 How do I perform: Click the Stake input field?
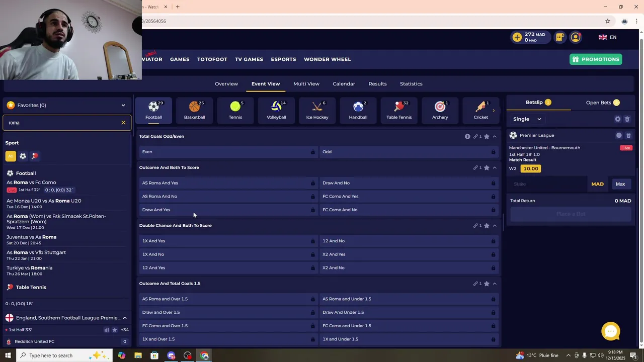[x=547, y=184]
